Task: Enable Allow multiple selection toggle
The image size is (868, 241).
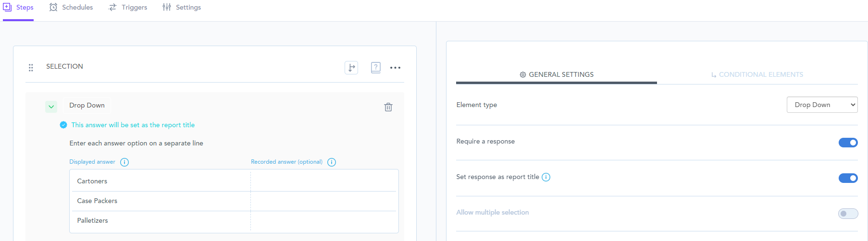Action: click(x=848, y=214)
